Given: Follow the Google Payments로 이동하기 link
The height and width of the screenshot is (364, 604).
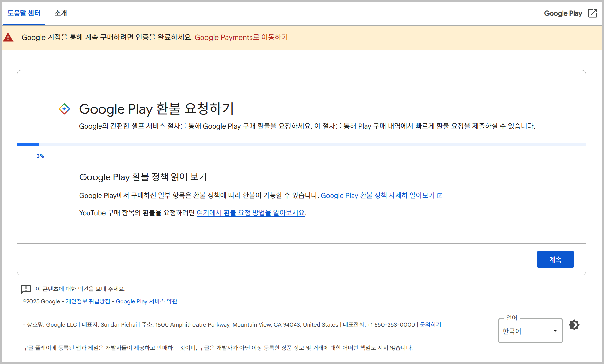Looking at the screenshot, I should click(241, 38).
